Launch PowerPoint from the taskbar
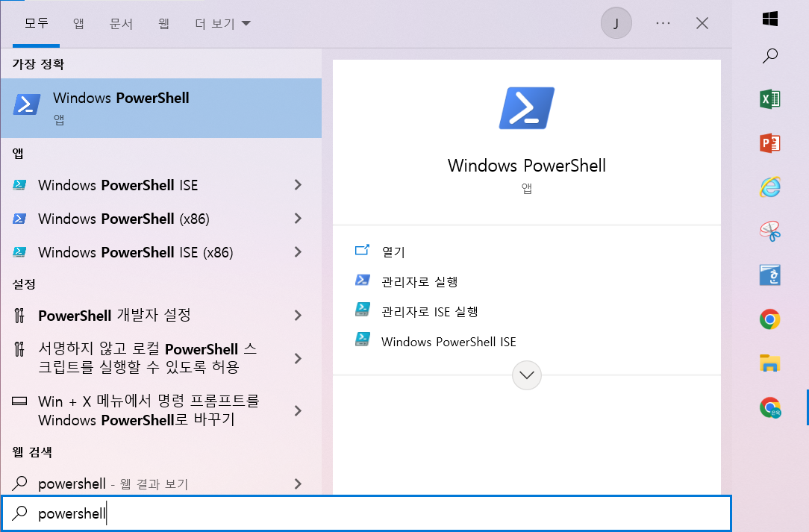The width and height of the screenshot is (809, 532). click(x=769, y=143)
